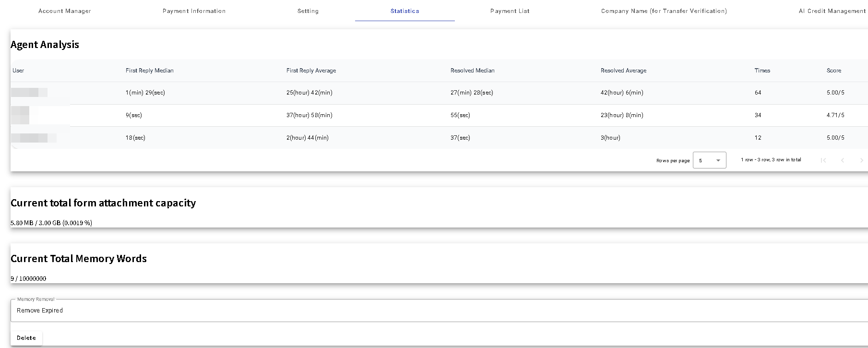Go to first page of agent table
Viewport: 868px width, 348px height.
(823, 160)
